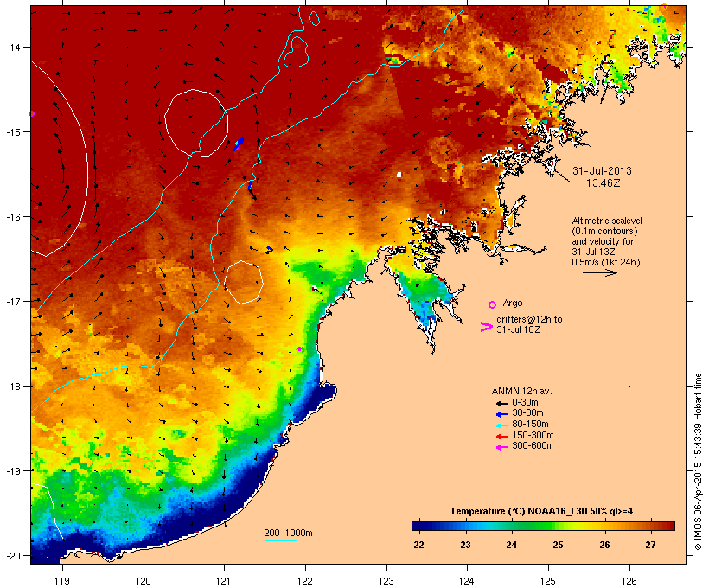The image size is (709, 588).
Task: Click the 13:46Z time label
Action: [x=604, y=183]
